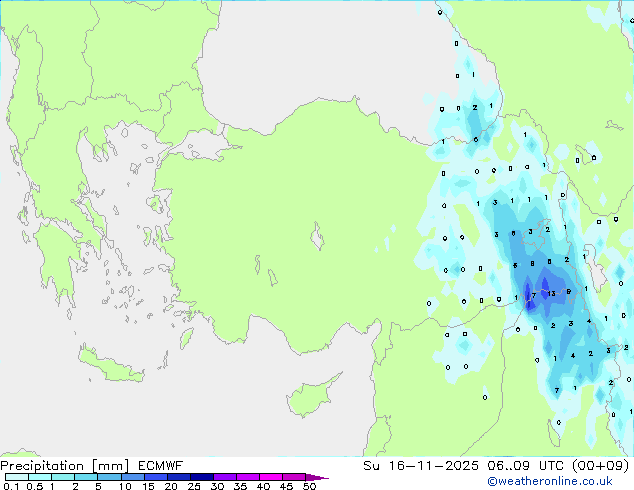Click the 0.5–1 mm legend color swatch

point(40,477)
